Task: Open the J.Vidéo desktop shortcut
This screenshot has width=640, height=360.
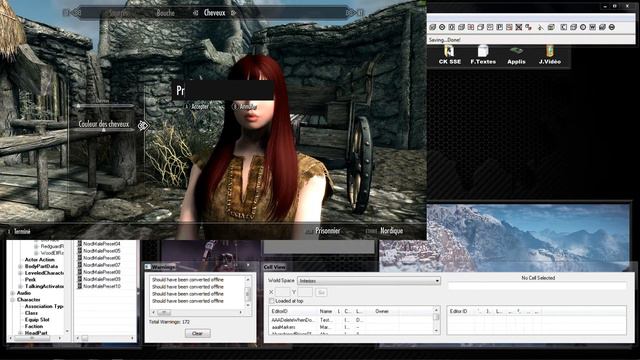Action: tap(549, 55)
